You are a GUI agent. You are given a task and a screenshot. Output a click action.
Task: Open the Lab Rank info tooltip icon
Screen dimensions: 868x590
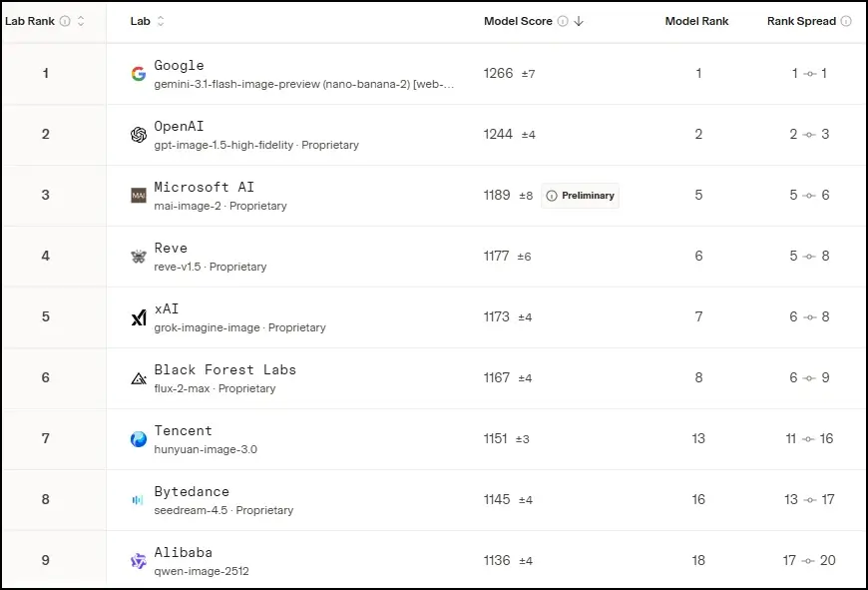65,21
